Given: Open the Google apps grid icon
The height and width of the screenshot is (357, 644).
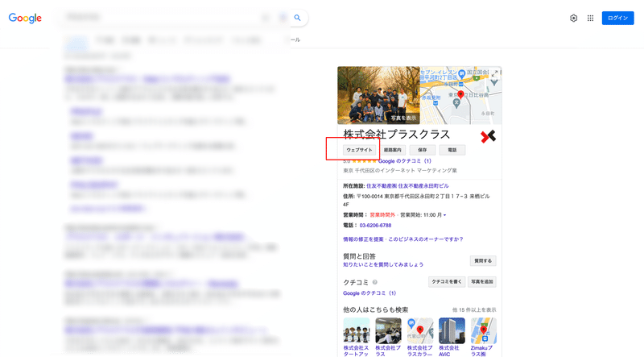Looking at the screenshot, I should point(590,18).
